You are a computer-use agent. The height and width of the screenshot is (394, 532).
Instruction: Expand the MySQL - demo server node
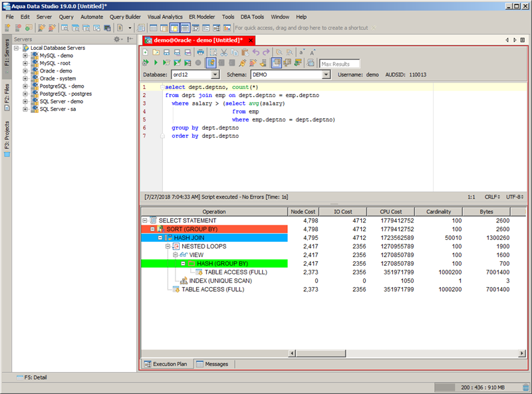[25, 56]
